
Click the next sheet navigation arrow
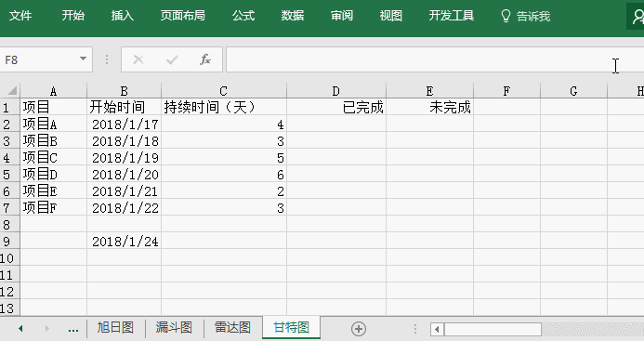(46, 328)
